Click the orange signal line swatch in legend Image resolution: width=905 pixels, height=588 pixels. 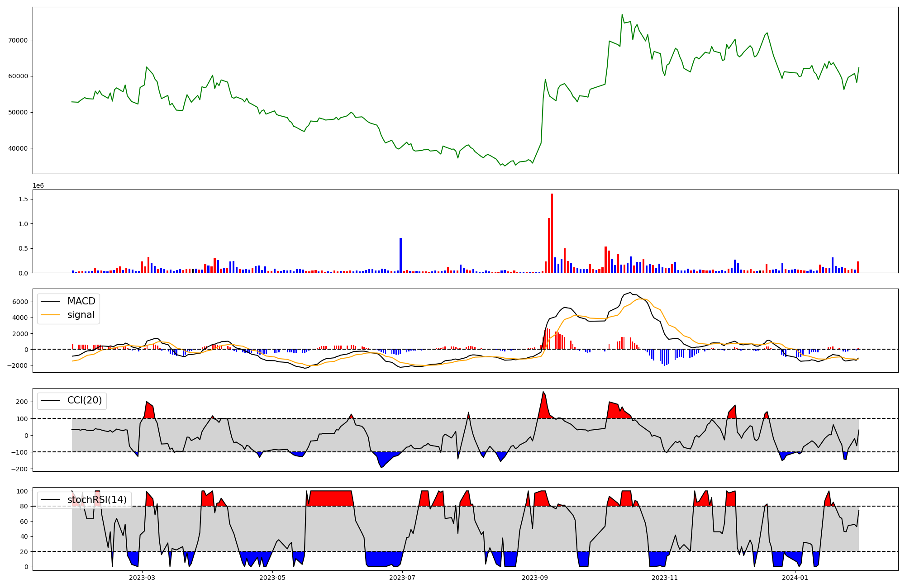[51, 315]
